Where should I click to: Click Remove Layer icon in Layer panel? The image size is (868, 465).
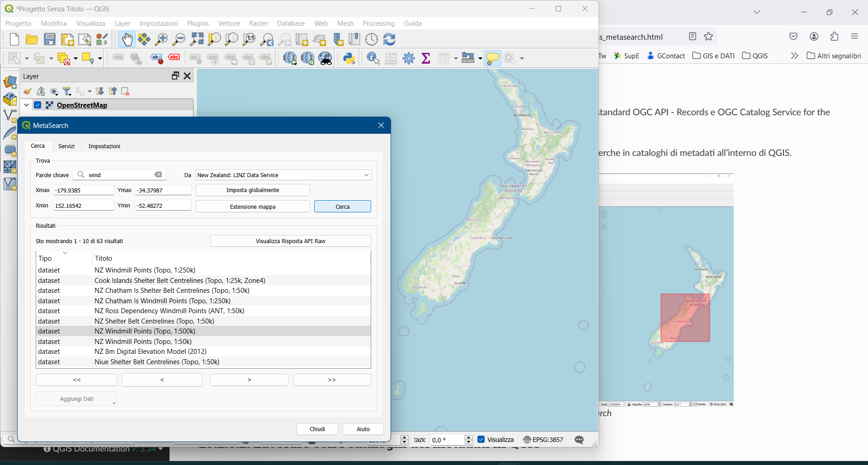pyautogui.click(x=125, y=92)
